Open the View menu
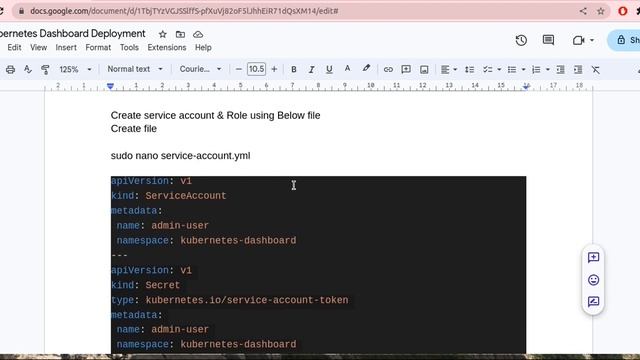Image resolution: width=640 pixels, height=360 pixels. click(38, 47)
